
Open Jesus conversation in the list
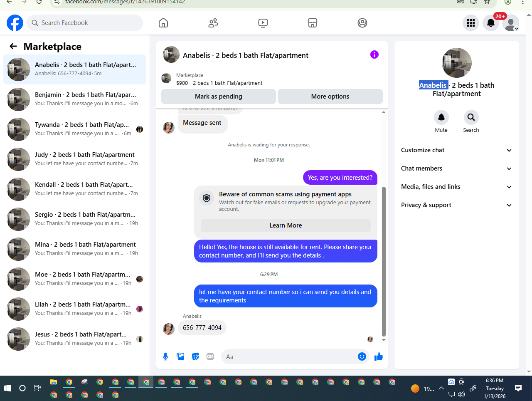coord(75,339)
